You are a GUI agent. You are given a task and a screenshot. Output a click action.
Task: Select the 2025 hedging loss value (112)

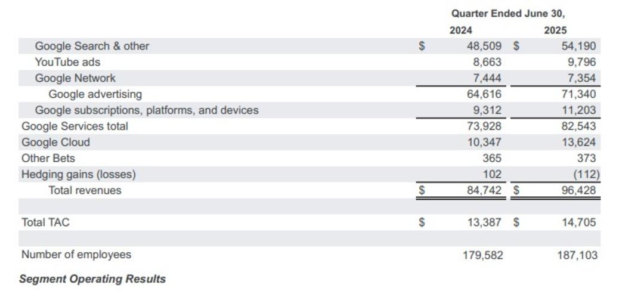click(586, 174)
